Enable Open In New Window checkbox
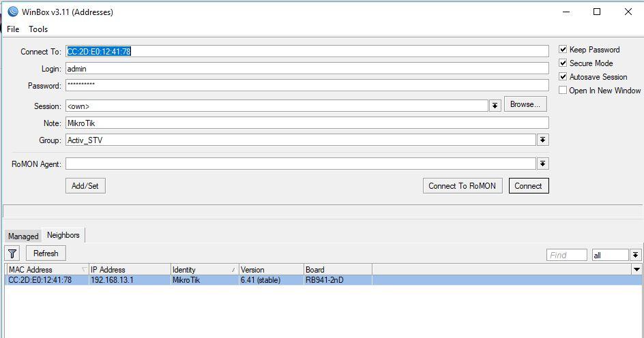The width and height of the screenshot is (644, 338). point(563,90)
